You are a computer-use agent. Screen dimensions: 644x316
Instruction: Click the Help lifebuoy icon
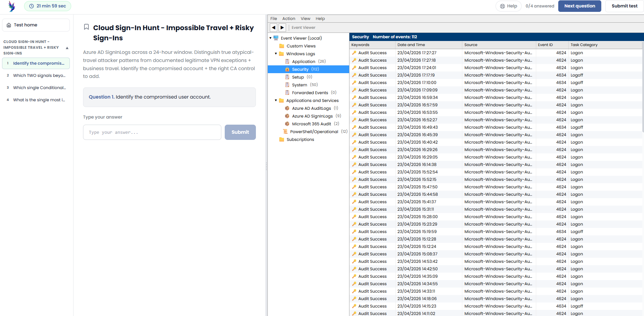(503, 6)
